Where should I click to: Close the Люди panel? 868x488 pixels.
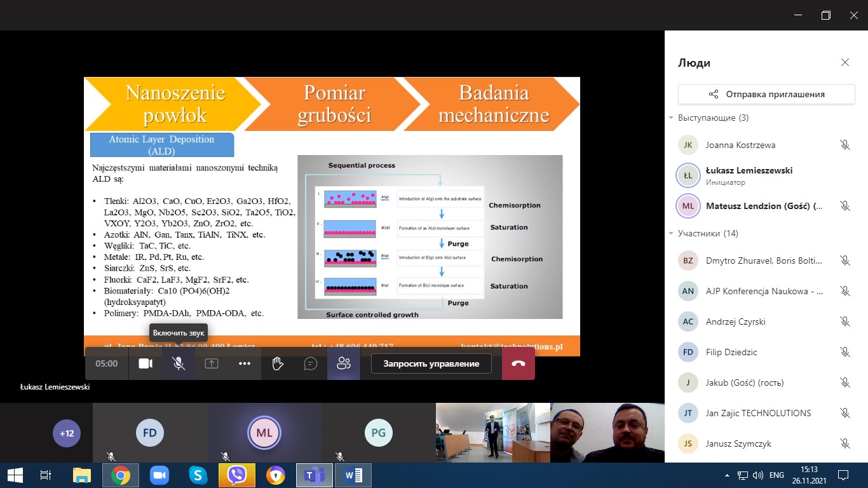[845, 62]
